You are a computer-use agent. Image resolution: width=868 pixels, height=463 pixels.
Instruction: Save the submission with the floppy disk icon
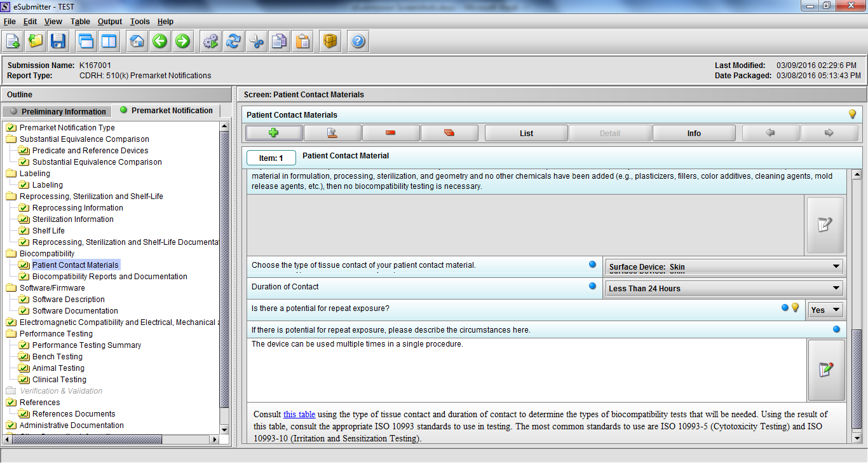coord(58,42)
